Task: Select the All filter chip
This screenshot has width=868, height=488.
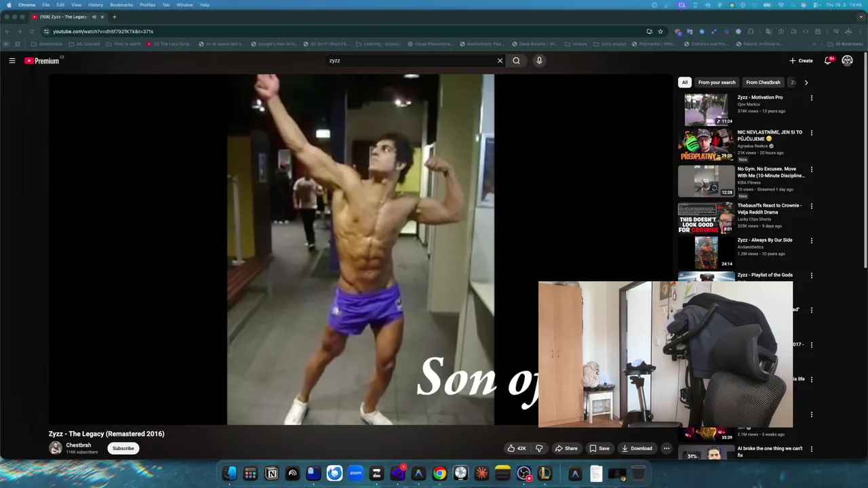Action: [x=684, y=82]
